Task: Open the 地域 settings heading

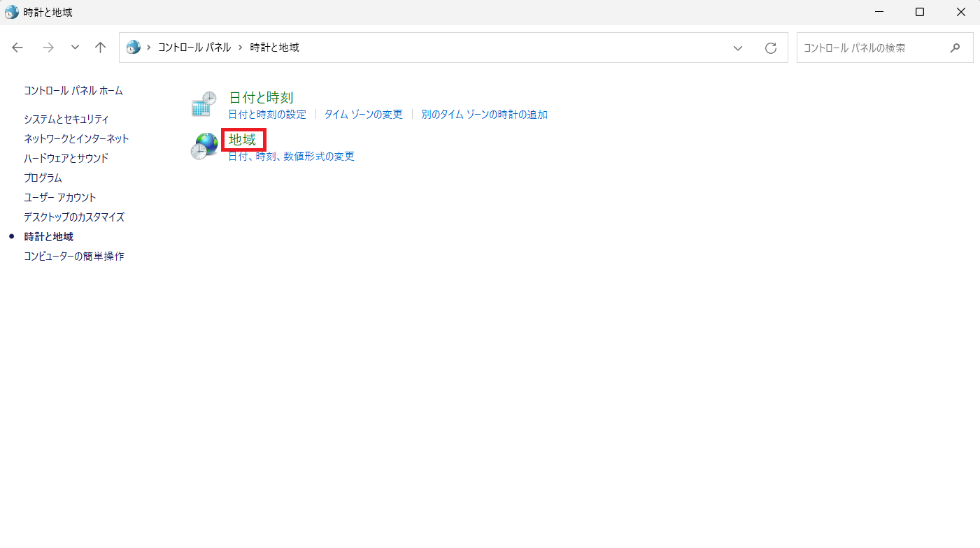Action: click(x=243, y=138)
